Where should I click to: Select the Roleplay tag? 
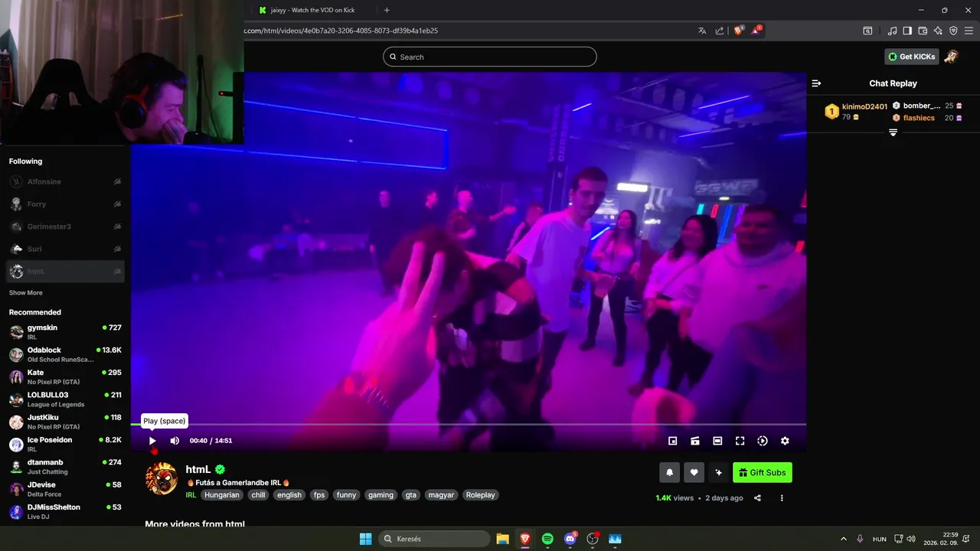[x=481, y=495]
